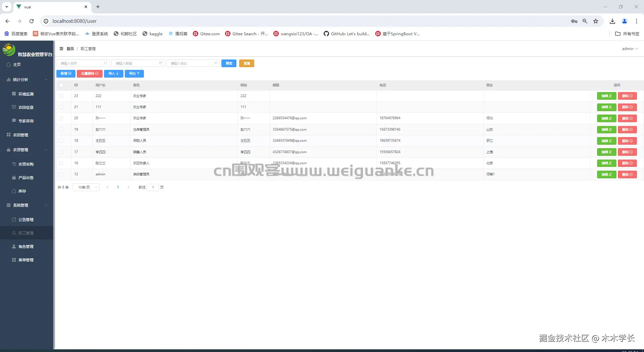Click the sidebar collapse hamburger icon
Viewport: 644px width, 352px height.
61,49
